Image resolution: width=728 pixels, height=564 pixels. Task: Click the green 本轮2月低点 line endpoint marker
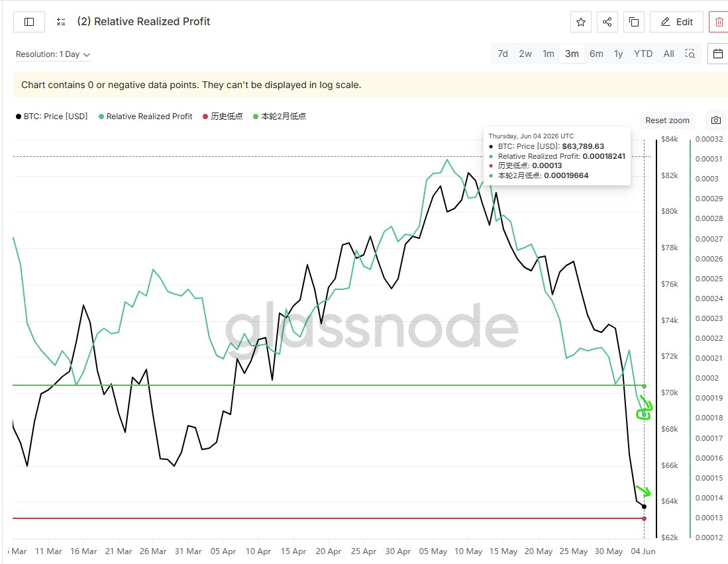pos(644,387)
